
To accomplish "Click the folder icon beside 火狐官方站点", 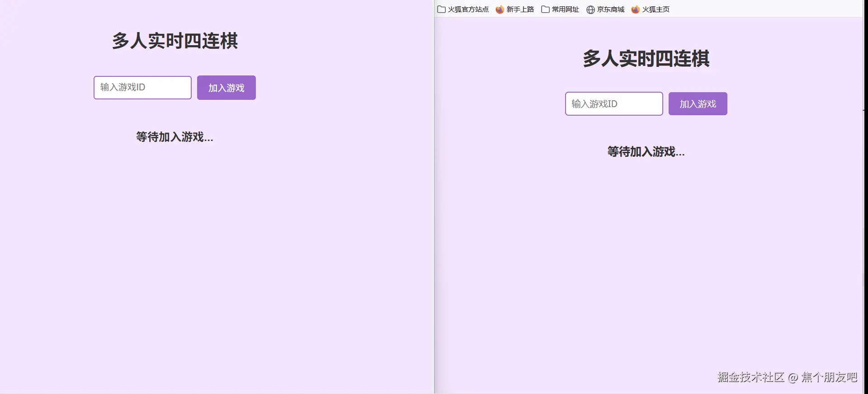I will (442, 9).
